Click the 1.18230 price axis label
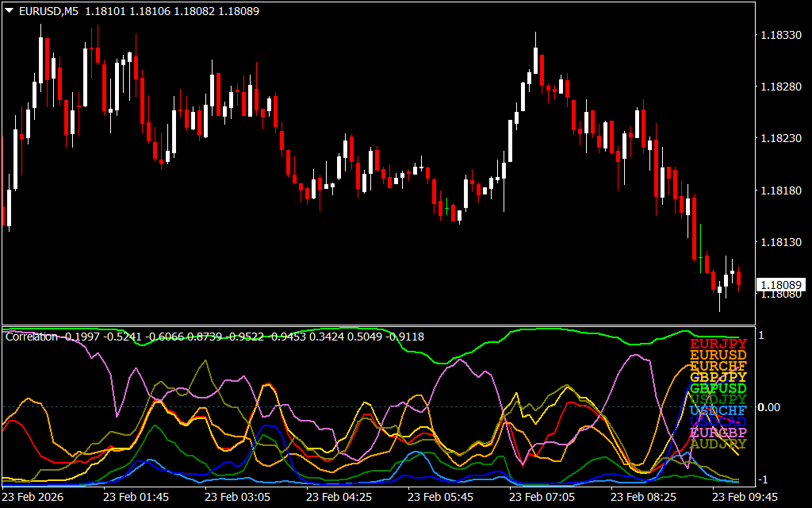Screen dimensions: 812x508 click(780, 138)
